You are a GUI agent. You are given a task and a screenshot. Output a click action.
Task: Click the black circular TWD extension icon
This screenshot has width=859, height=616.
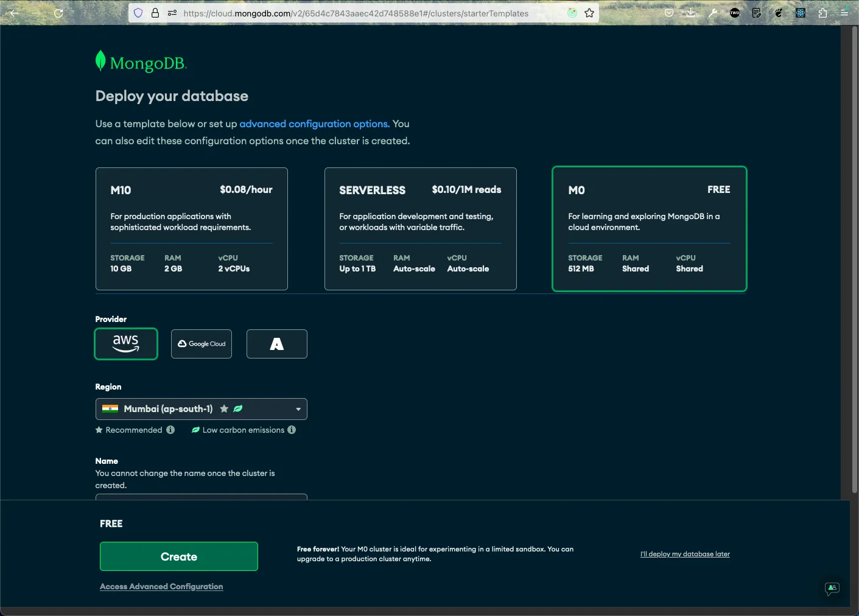(735, 13)
